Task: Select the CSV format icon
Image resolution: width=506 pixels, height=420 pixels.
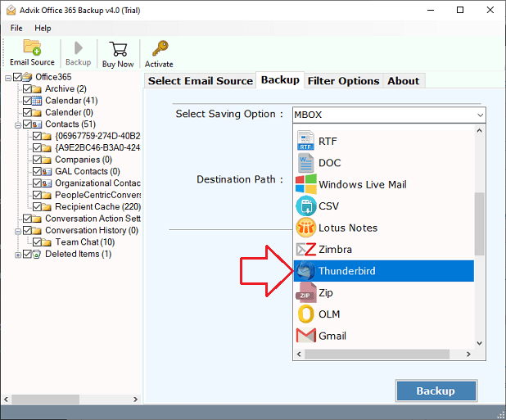Action: (x=305, y=205)
